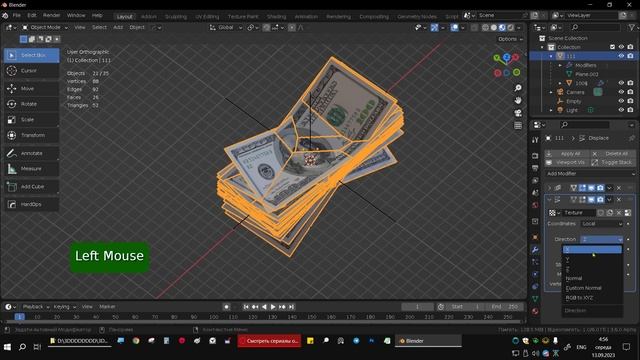The height and width of the screenshot is (360, 640).
Task: Choose the Move tool
Action: (31, 88)
